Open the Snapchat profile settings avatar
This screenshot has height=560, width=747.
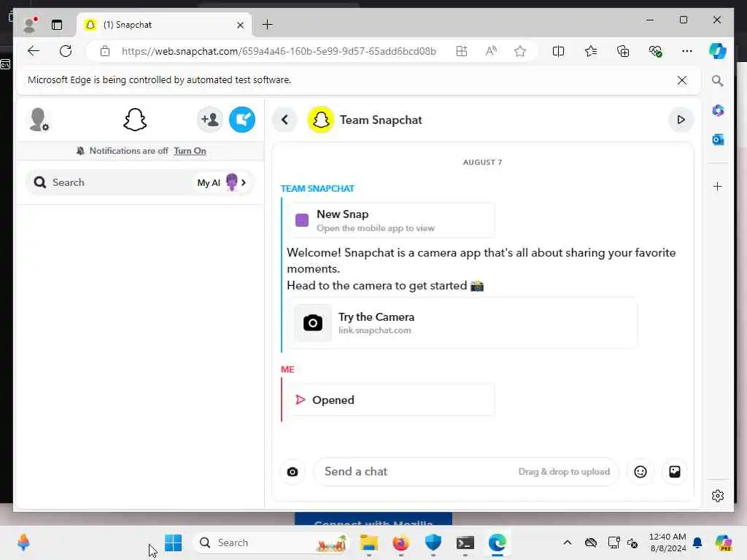39,120
